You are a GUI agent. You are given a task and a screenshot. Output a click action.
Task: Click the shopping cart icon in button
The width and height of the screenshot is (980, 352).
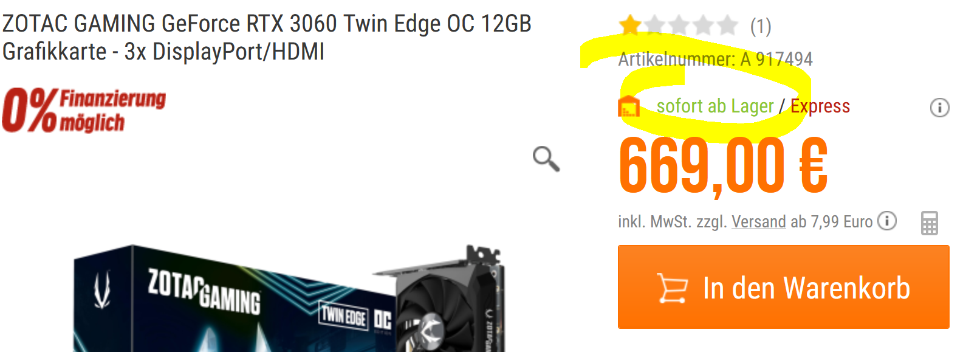672,288
